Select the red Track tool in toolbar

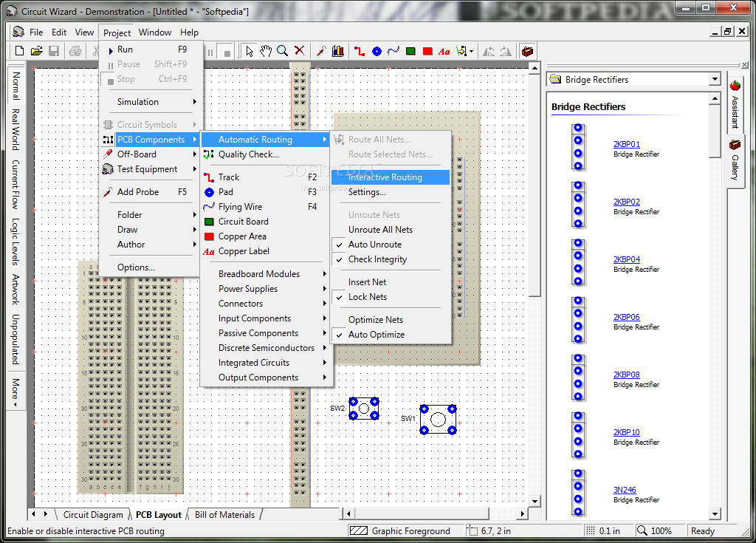tap(360, 51)
